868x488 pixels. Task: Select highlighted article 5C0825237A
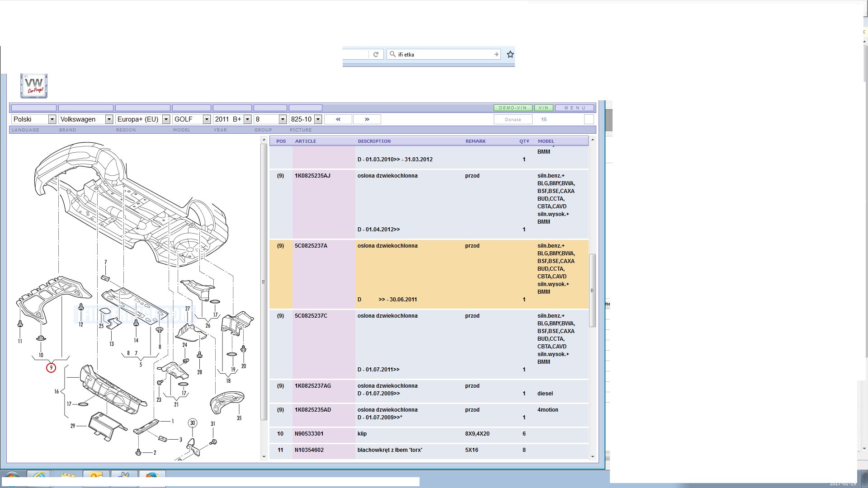click(311, 246)
